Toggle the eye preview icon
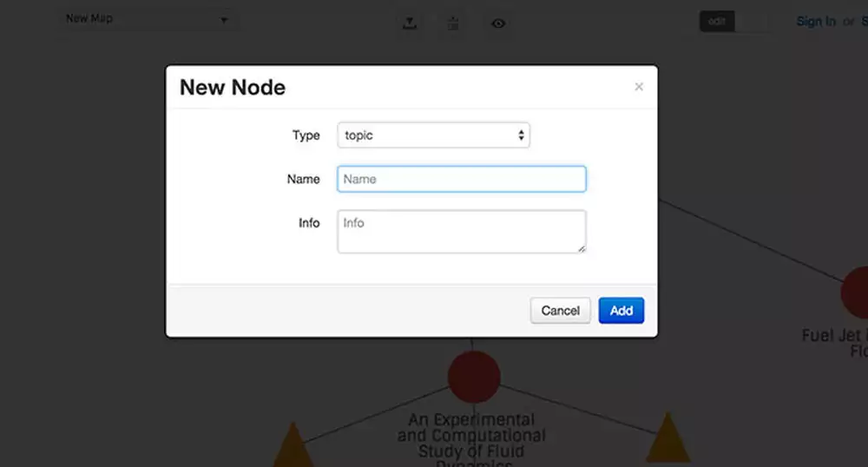 [498, 23]
